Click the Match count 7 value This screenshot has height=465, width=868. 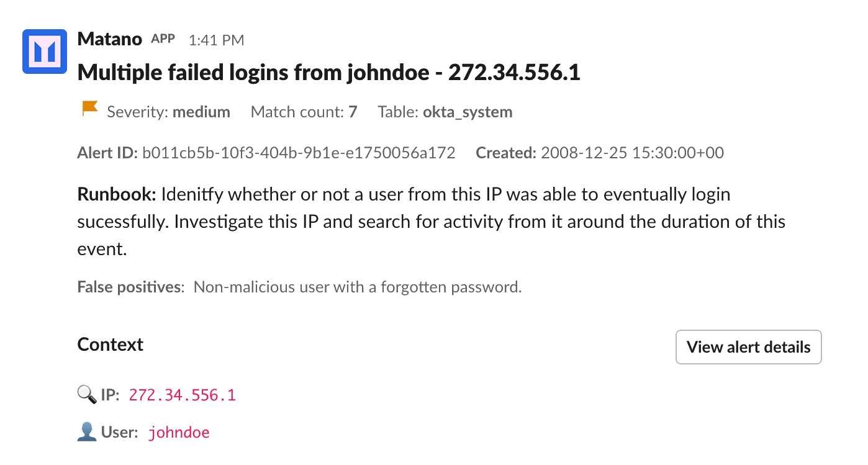[x=353, y=112]
